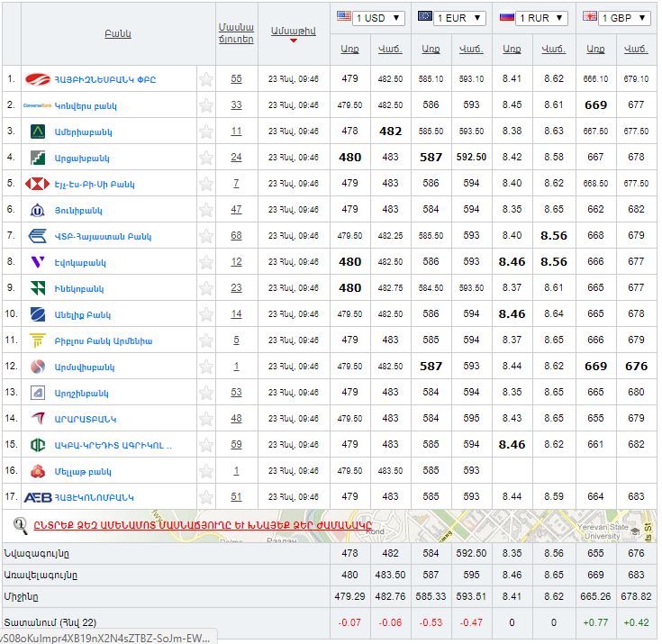Toggle favorite star for Արդշինբանկ

206,393
